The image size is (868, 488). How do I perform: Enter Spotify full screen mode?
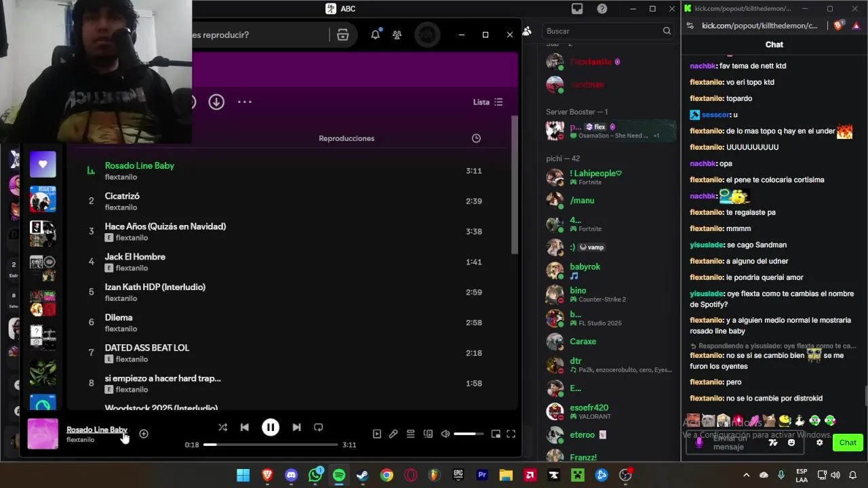(511, 434)
